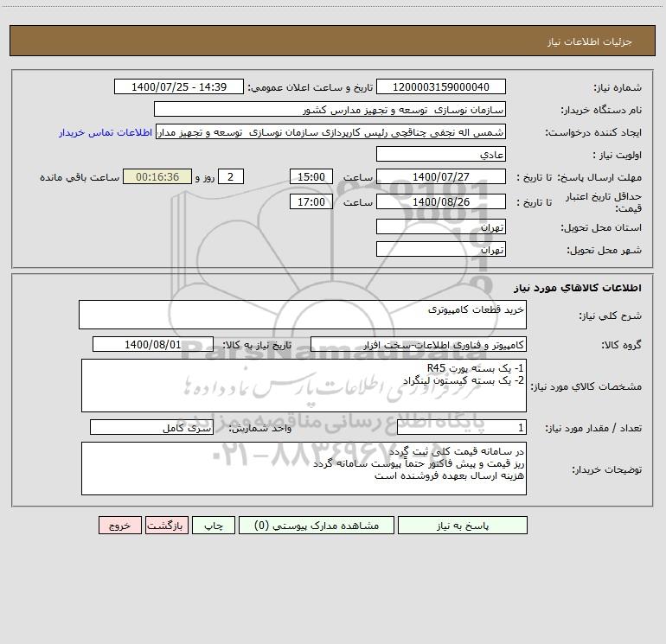
Task: Click the ساعت باقی مانده text
Action: pyautogui.click(x=80, y=177)
